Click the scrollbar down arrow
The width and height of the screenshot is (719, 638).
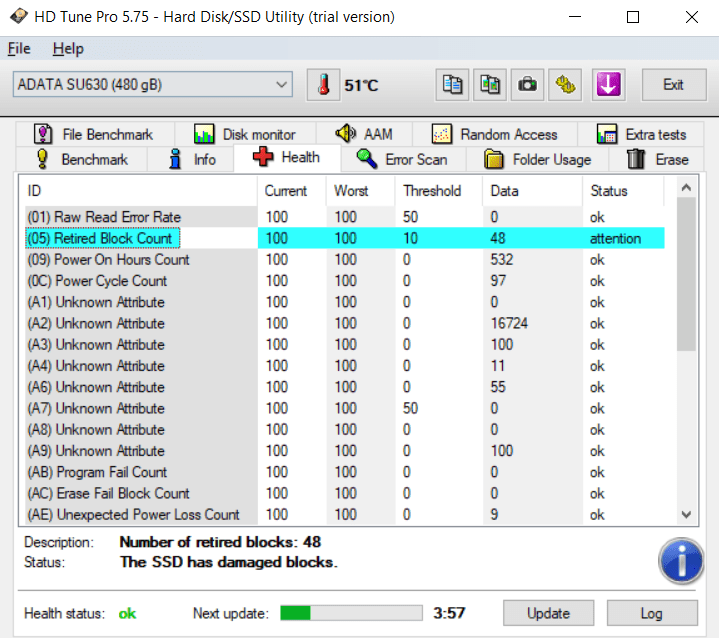coord(686,515)
